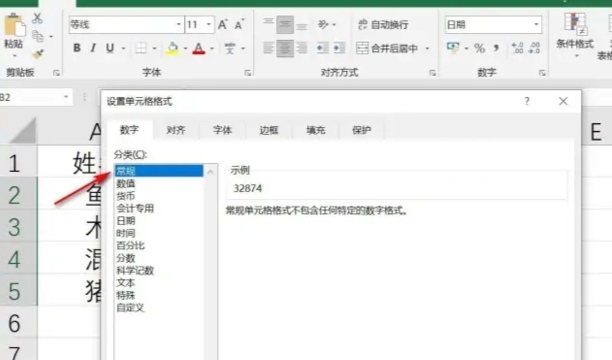Click the Borders icon
Screen dimensions: 612x360
(141, 48)
